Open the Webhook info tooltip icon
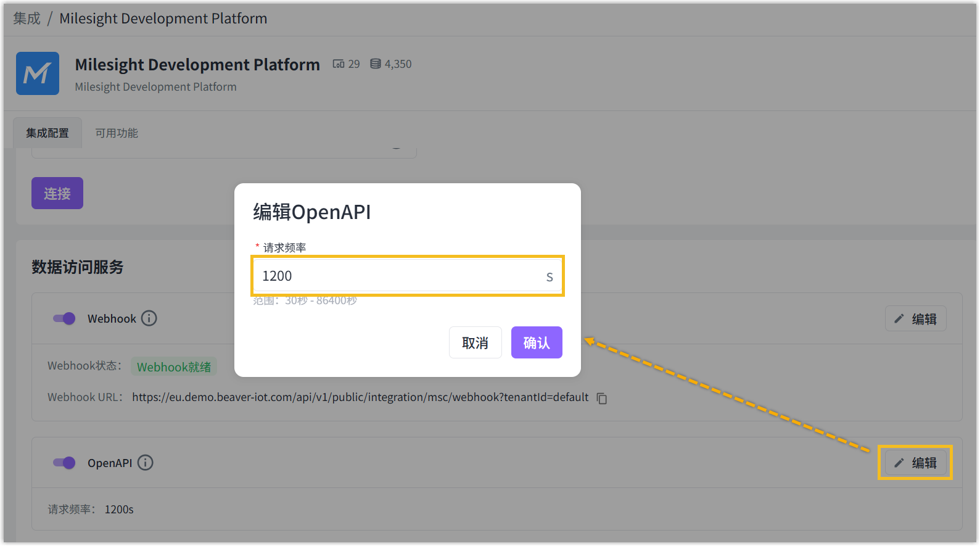 point(149,318)
